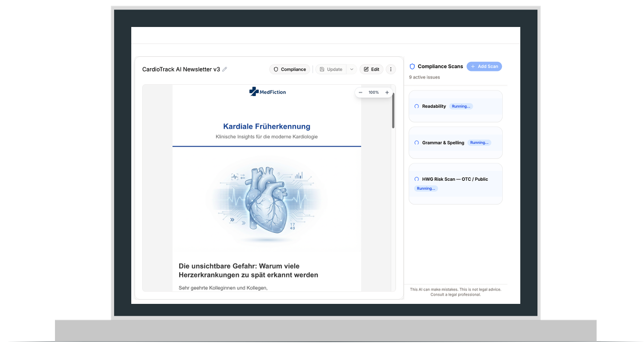Click the 100% zoom level indicator

[373, 93]
